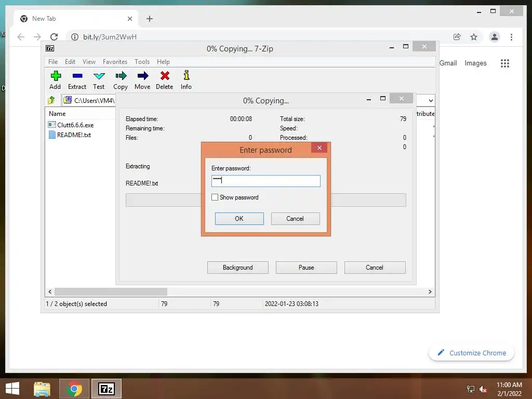Click the Name column header
The height and width of the screenshot is (399, 532).
(x=57, y=114)
